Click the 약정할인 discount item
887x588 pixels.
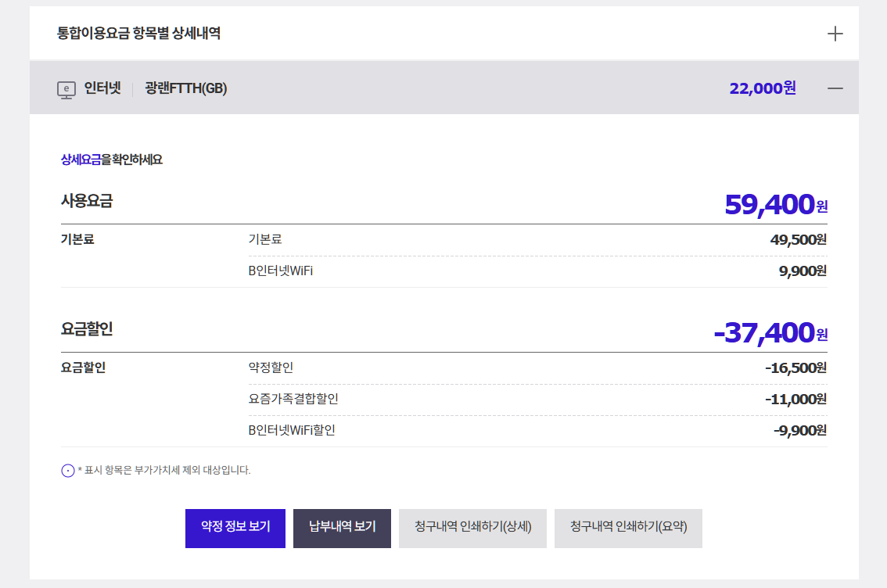tap(271, 367)
